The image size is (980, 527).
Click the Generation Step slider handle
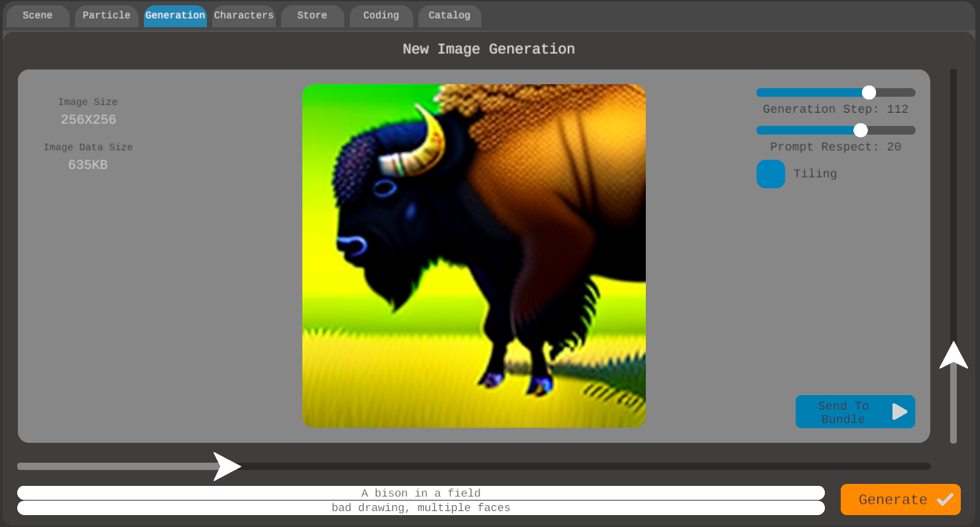click(869, 93)
